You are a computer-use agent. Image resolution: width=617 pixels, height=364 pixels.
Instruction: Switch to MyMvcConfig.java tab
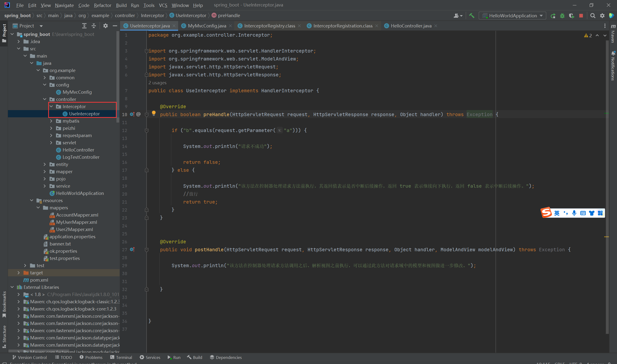(207, 26)
